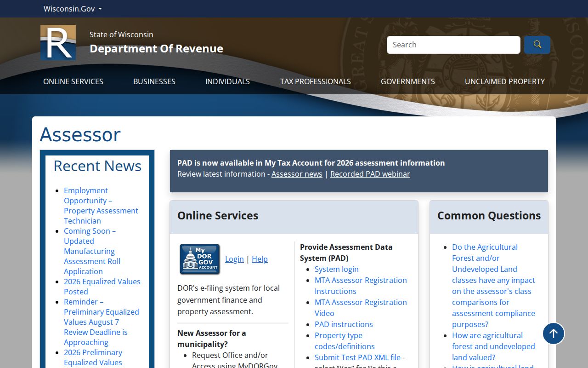Open Updated Manufacturing Assessment Roll Application news
This screenshot has height=368, width=588.
tap(92, 251)
